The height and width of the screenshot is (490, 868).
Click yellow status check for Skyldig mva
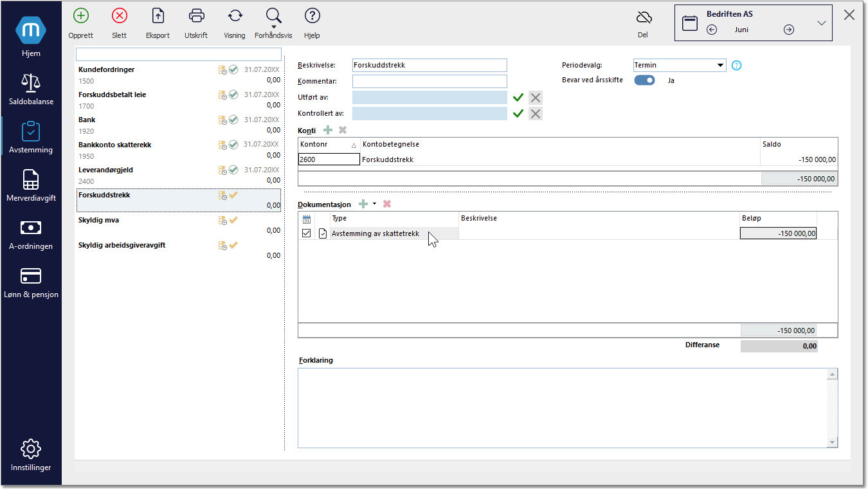click(233, 220)
